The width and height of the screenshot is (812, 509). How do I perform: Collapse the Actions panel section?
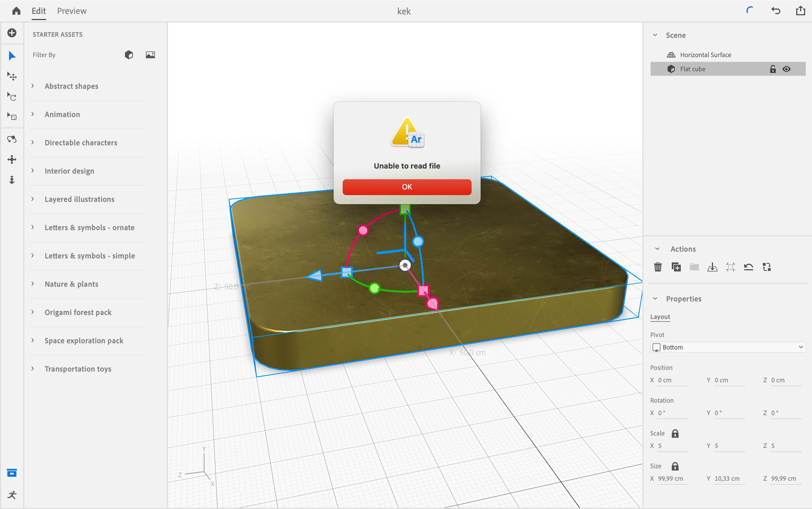coord(657,249)
